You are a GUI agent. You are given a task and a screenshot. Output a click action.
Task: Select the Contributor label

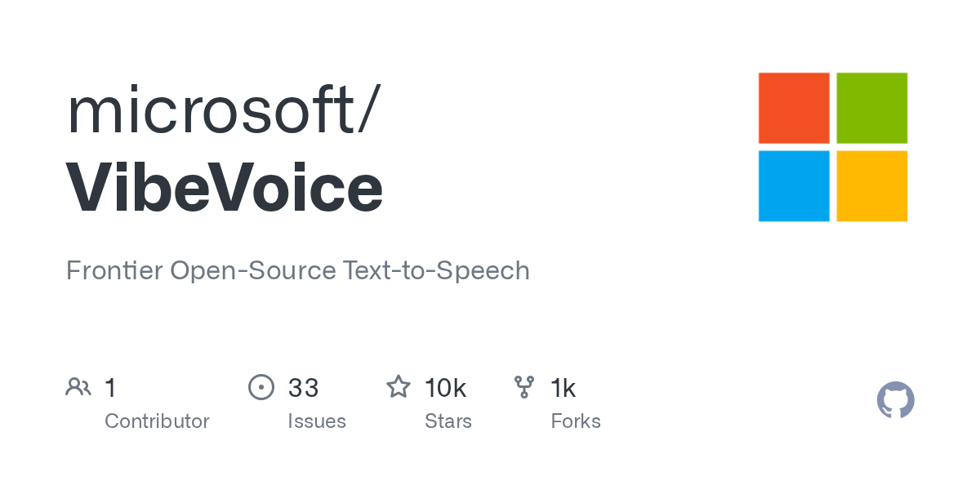tap(157, 421)
